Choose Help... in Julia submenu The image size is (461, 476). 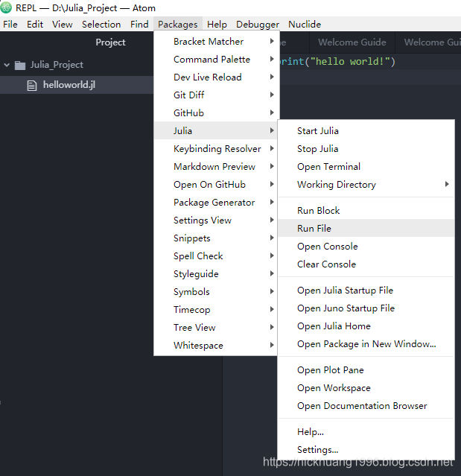[x=366, y=432]
